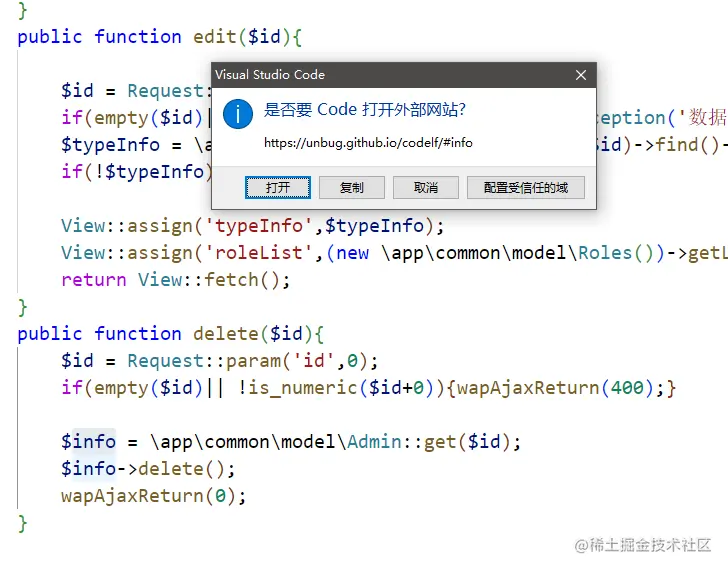Click the $info->delete(); line
The height and width of the screenshot is (570, 728).
[x=148, y=469]
